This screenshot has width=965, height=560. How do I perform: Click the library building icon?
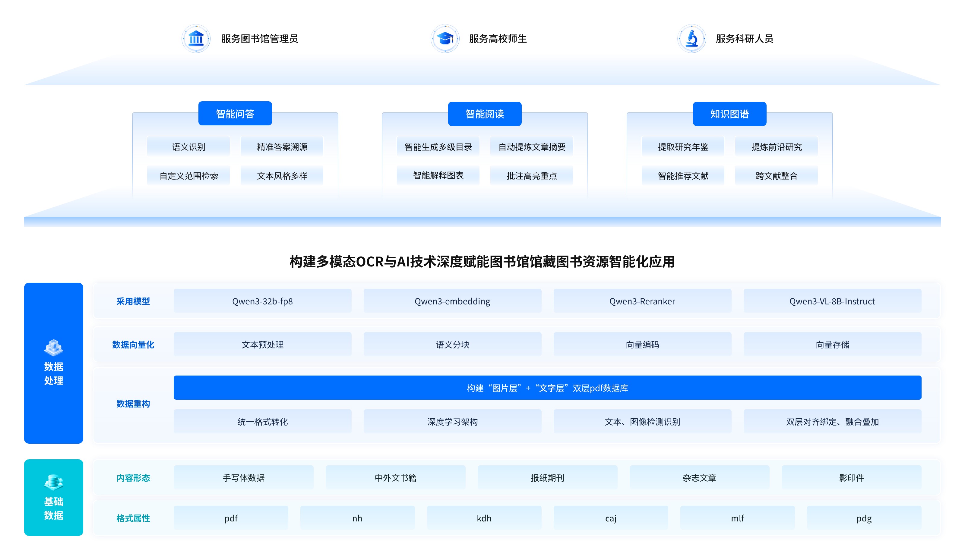click(196, 39)
